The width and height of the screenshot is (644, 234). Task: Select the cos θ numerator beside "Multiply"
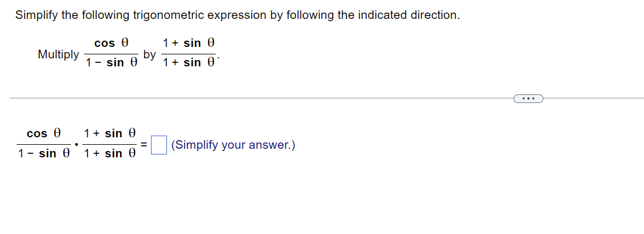[112, 43]
